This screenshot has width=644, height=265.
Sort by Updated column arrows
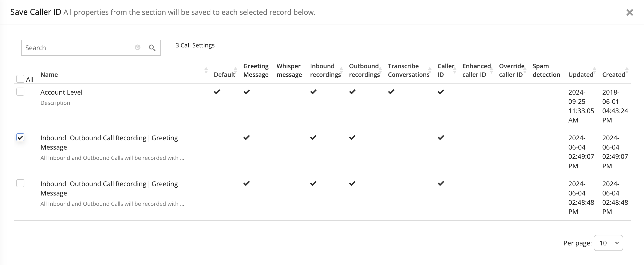594,70
